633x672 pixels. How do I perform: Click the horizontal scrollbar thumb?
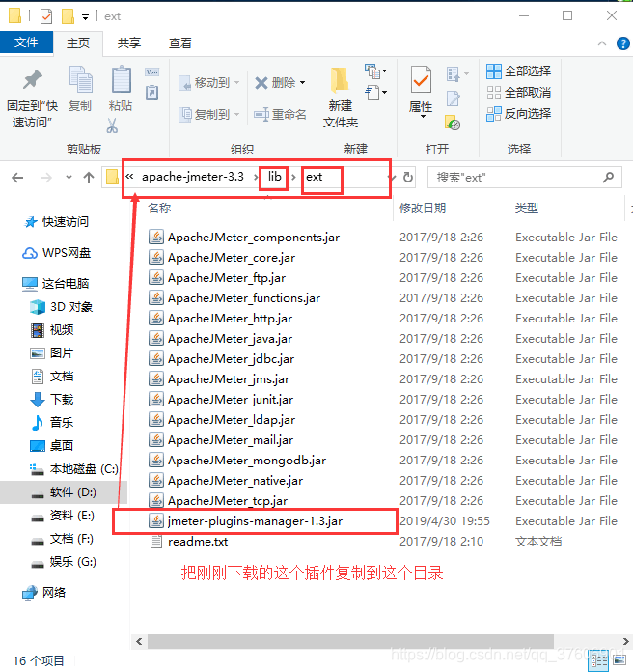pyautogui.click(x=350, y=641)
